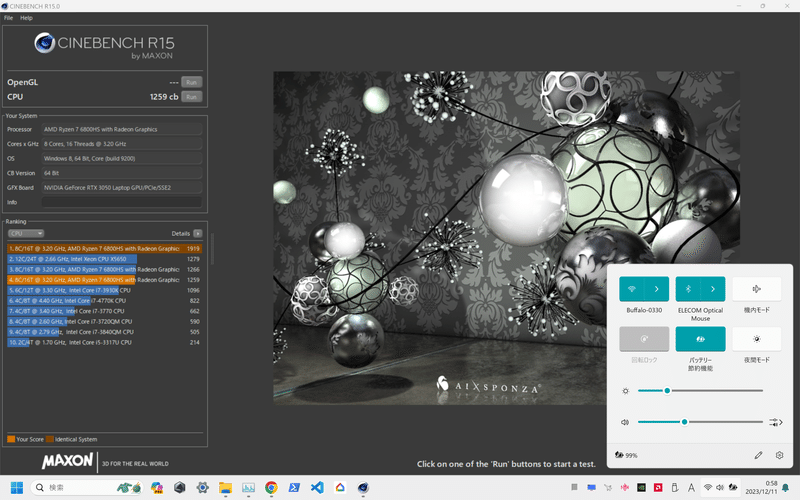This screenshot has width=800, height=500.
Task: Click the rendered spheres benchmark image
Action: [506, 238]
